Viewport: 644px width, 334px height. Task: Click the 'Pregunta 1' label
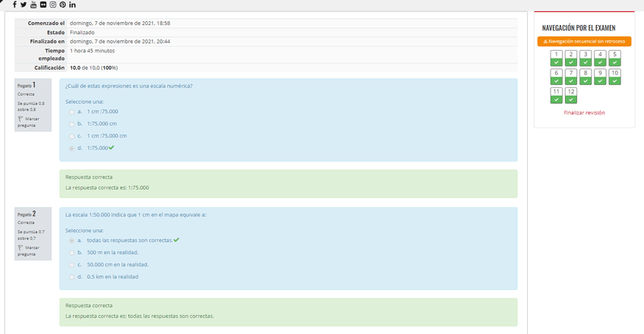[27, 85]
